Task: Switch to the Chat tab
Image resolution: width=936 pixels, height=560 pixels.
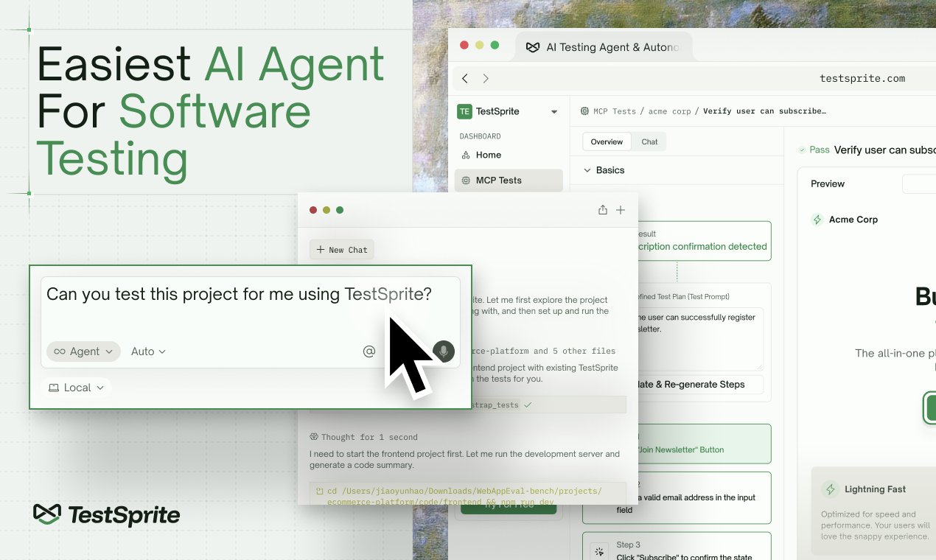Action: (649, 141)
